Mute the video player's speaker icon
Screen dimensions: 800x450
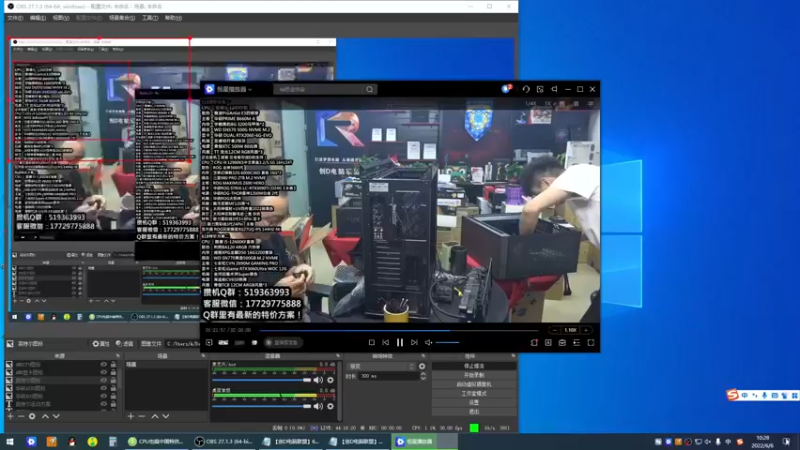429,343
